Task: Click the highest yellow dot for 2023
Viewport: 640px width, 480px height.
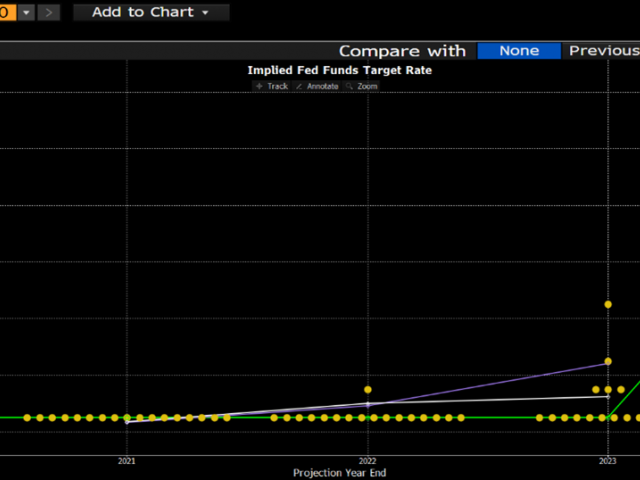Action: (608, 304)
